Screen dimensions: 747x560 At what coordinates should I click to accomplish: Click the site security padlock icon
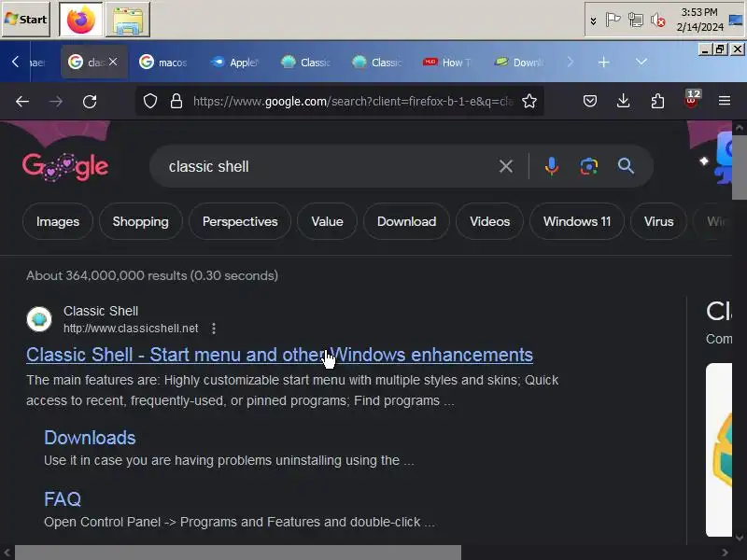point(176,101)
